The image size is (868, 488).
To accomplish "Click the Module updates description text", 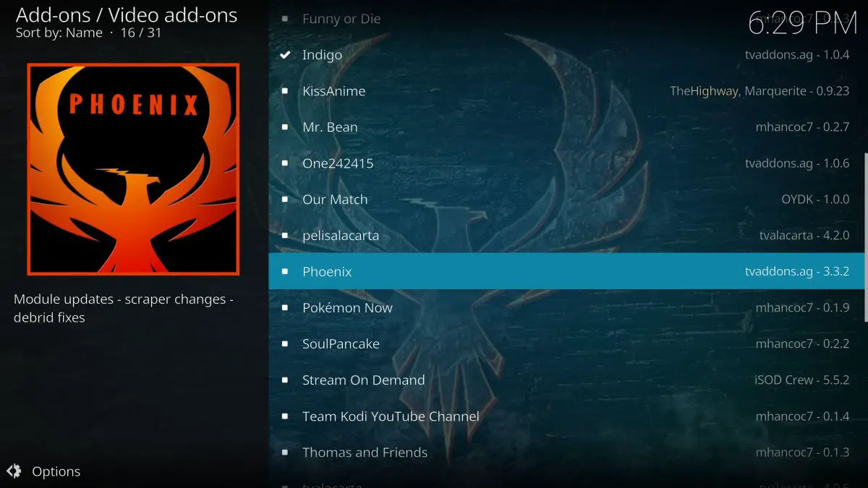I will 124,308.
